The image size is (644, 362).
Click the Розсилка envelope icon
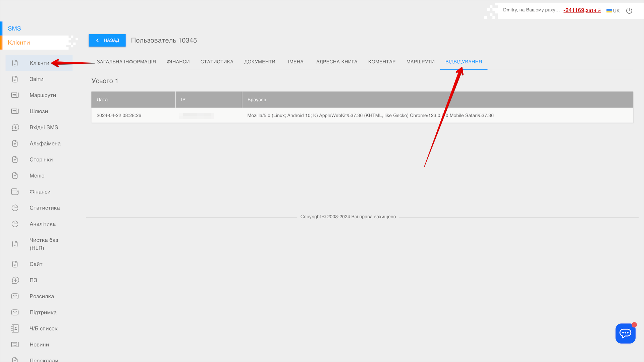pos(15,296)
